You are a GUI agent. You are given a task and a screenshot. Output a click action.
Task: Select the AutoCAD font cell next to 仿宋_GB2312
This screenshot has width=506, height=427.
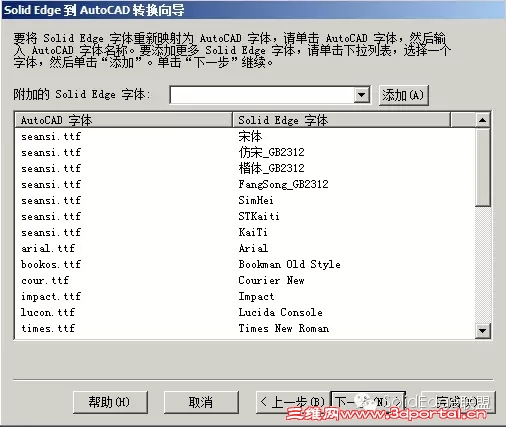click(x=51, y=152)
